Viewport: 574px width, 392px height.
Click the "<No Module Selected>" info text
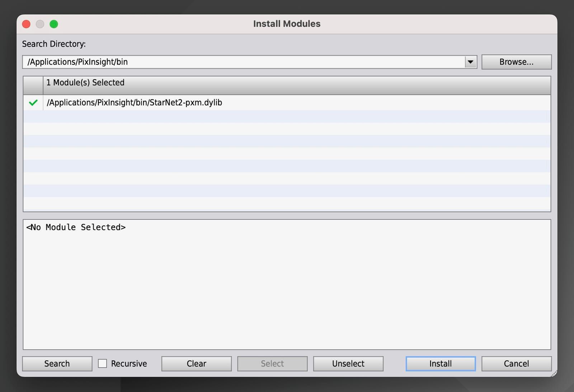[x=76, y=227]
